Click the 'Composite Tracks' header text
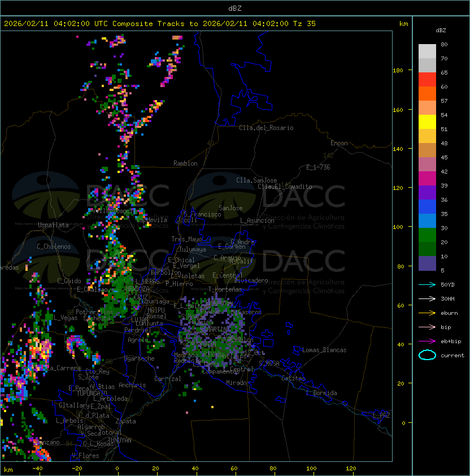The height and width of the screenshot is (476, 470). click(149, 24)
